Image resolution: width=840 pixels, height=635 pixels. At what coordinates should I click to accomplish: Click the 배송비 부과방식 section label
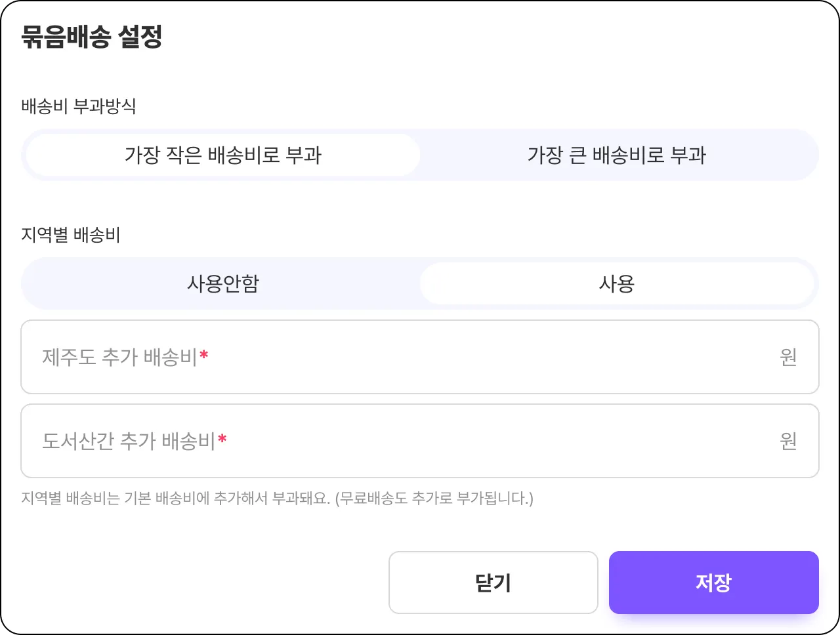pos(79,106)
